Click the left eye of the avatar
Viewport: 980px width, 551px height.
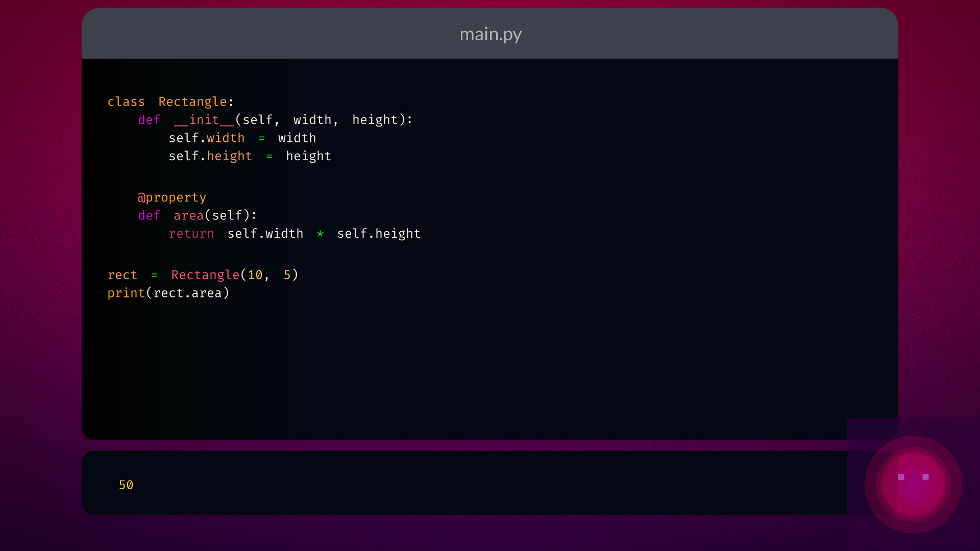coord(901,477)
